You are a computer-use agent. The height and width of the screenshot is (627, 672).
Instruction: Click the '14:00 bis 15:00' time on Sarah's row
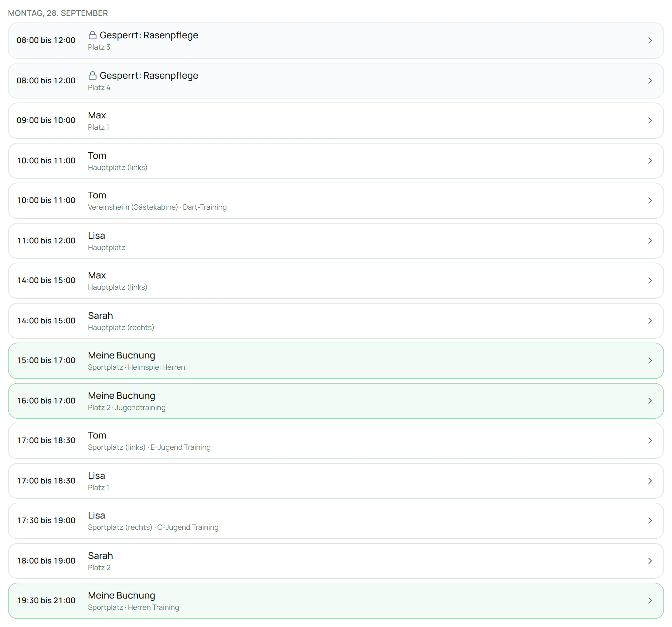pyautogui.click(x=46, y=321)
